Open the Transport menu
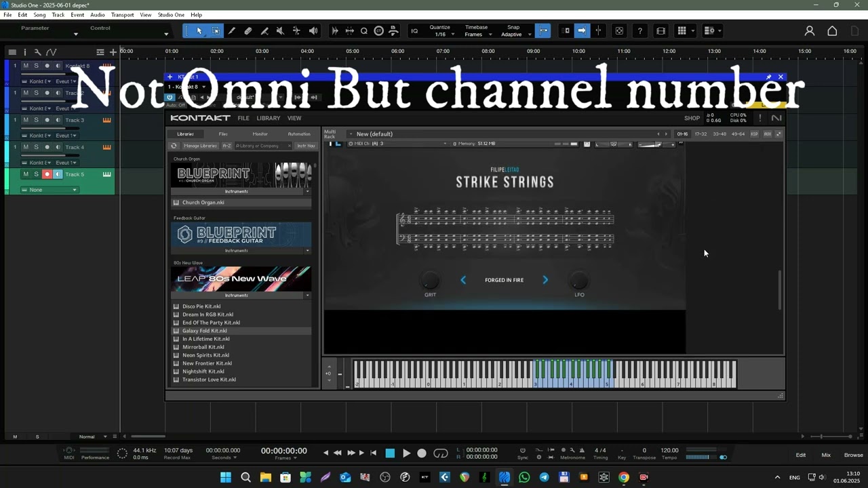 [x=122, y=14]
